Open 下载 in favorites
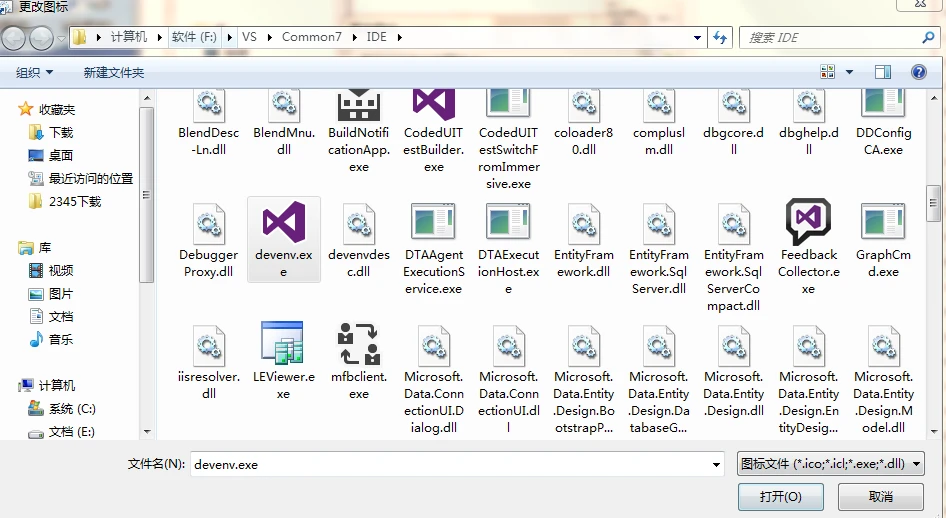The height and width of the screenshot is (518, 946). coord(60,132)
